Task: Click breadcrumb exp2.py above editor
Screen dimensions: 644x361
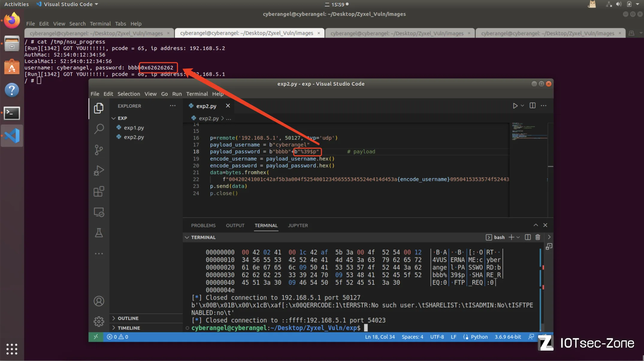Action: [x=208, y=118]
